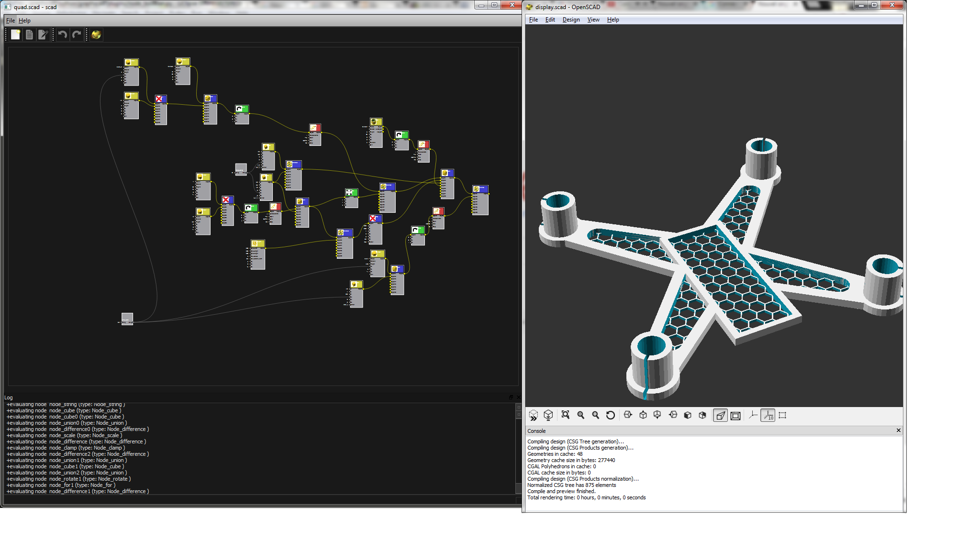Click the Render icon in OpenSCAD viewer toolbar

point(548,415)
